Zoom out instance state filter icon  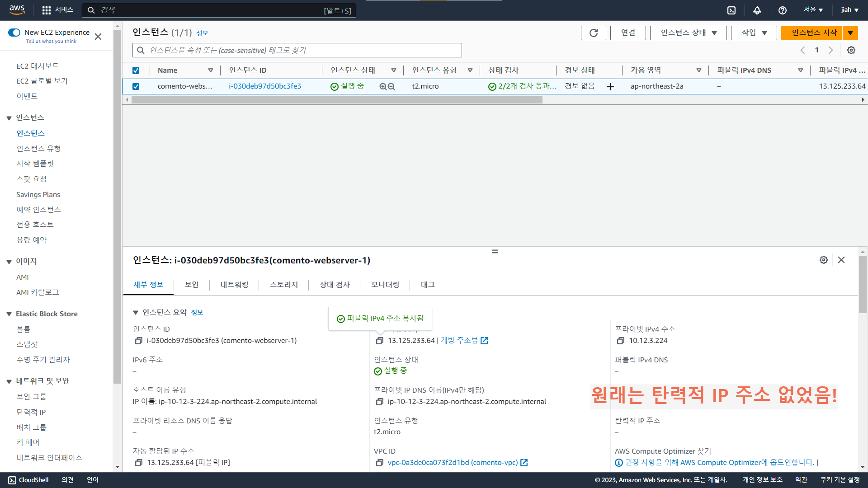tap(392, 86)
